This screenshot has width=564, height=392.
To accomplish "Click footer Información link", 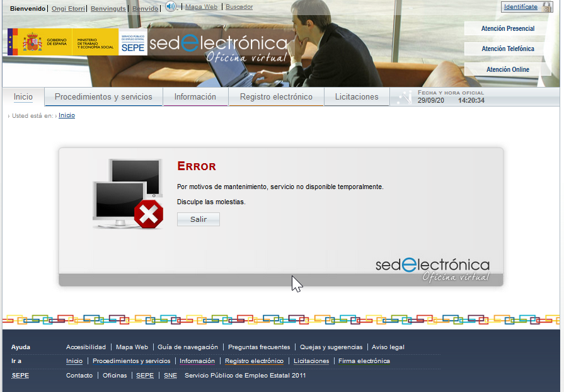I will [197, 361].
